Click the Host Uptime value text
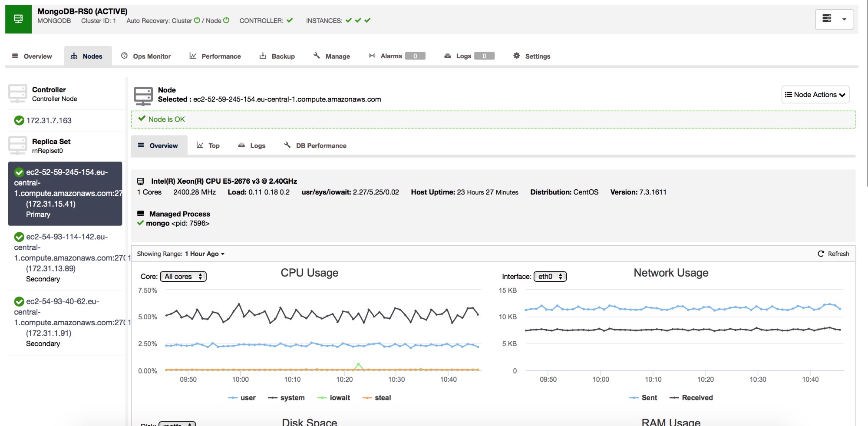 [488, 192]
